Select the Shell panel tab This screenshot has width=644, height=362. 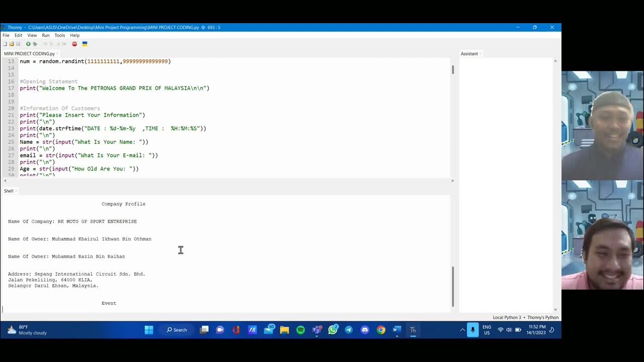(x=9, y=191)
